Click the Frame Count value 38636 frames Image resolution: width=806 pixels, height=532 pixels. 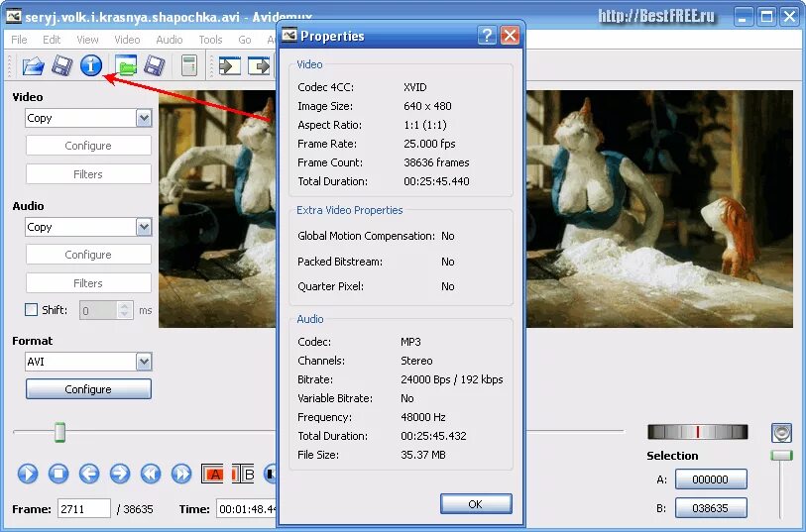[x=436, y=162]
